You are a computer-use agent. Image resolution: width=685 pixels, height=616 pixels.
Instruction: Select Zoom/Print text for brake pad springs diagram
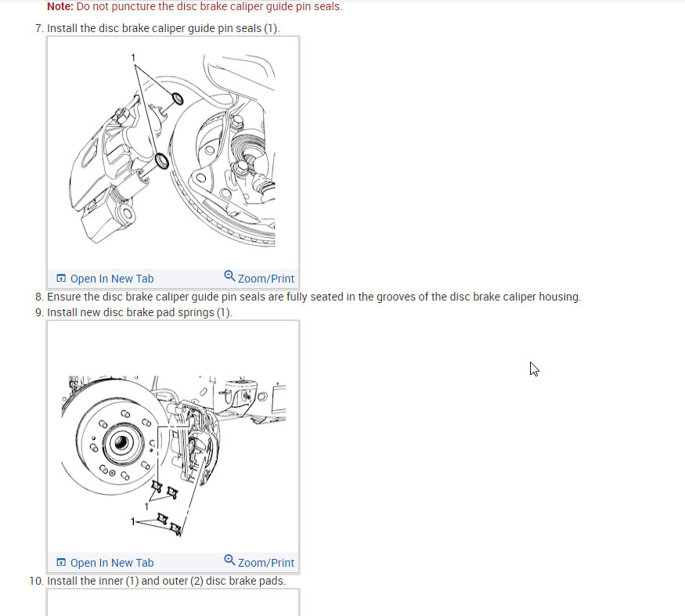point(266,563)
